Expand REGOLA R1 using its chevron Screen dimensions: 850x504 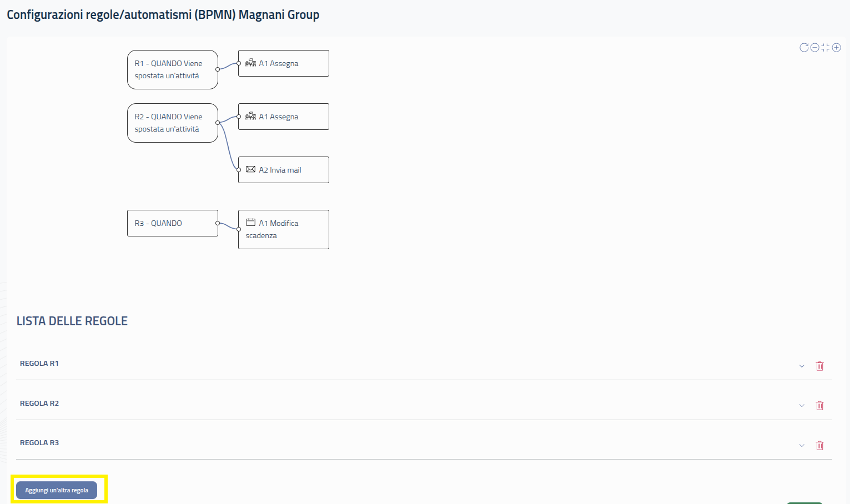point(802,366)
